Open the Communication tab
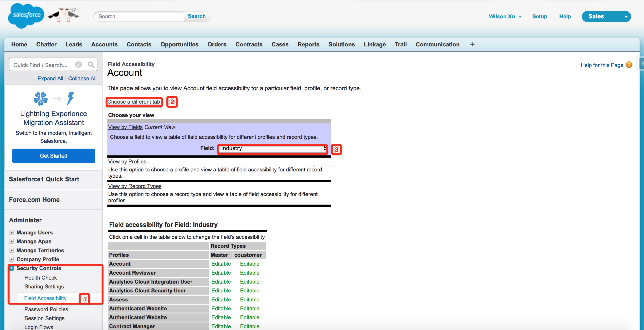This screenshot has width=644, height=330. click(x=437, y=44)
